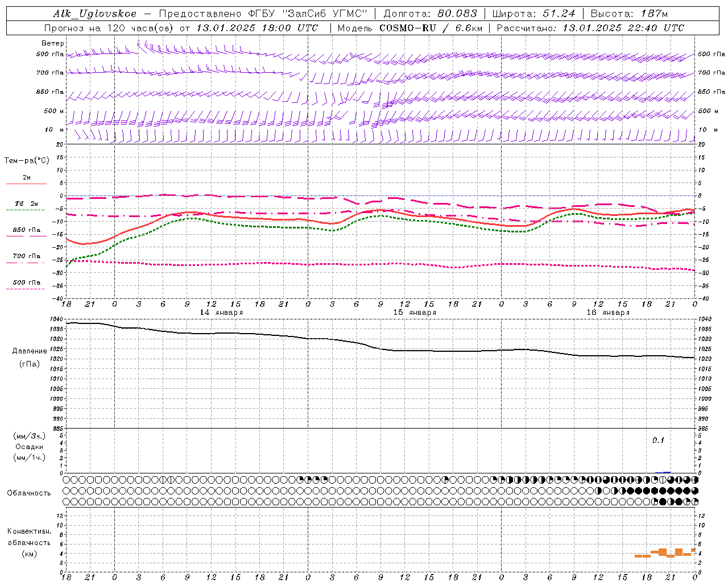The width and height of the screenshot is (728, 582).
Task: Click the Тем-ра(°C) temperature panel label
Action: click(27, 160)
